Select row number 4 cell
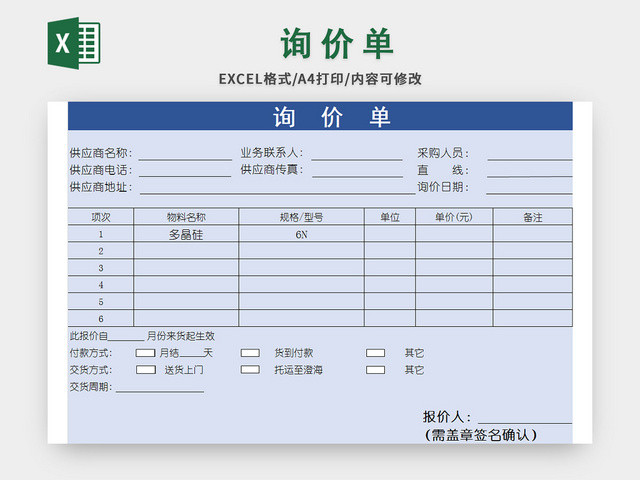 tap(101, 284)
